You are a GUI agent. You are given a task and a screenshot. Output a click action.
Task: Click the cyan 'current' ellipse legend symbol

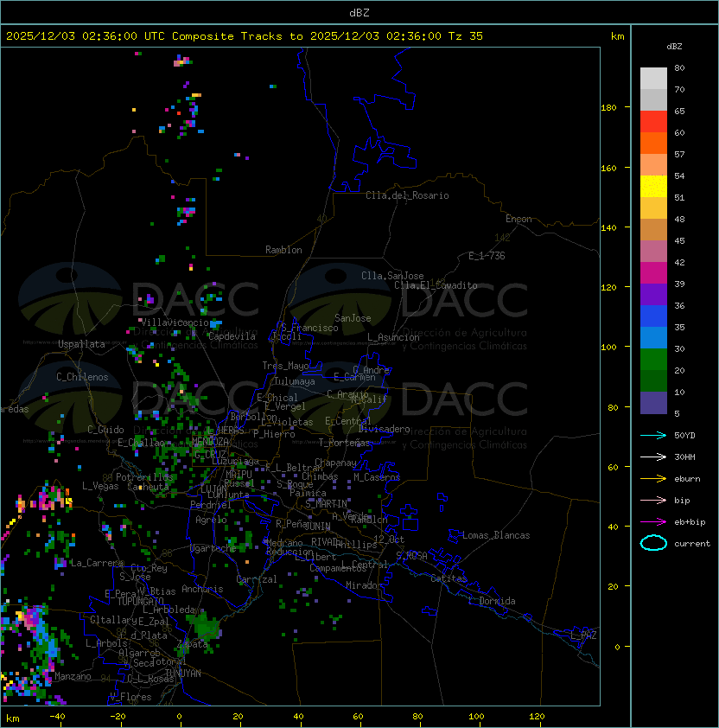click(653, 543)
